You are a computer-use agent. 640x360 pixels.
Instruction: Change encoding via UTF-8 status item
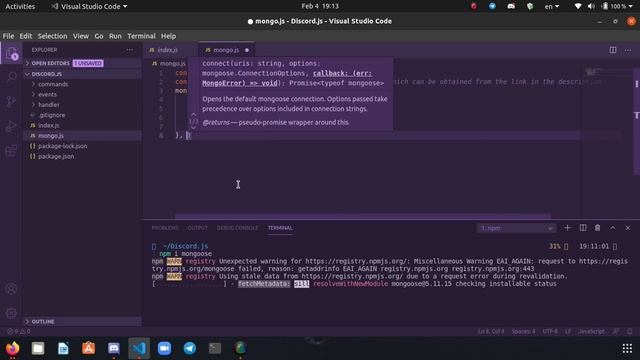pos(550,331)
